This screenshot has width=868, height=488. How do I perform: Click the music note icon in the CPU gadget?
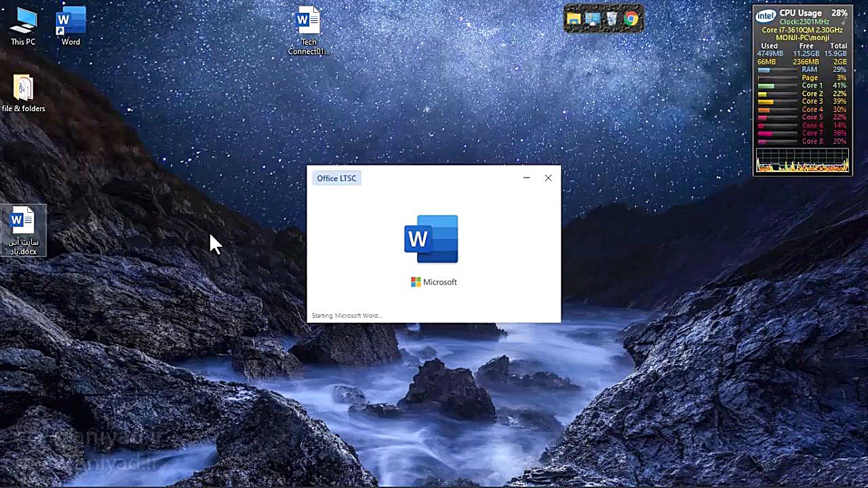click(844, 22)
